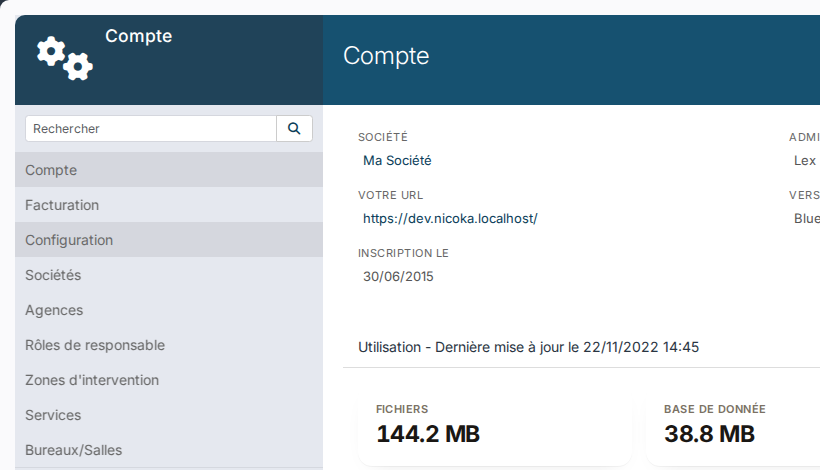Screen dimensions: 820x470
Task: Open the Facturation sidebar entry
Action: coord(169,205)
